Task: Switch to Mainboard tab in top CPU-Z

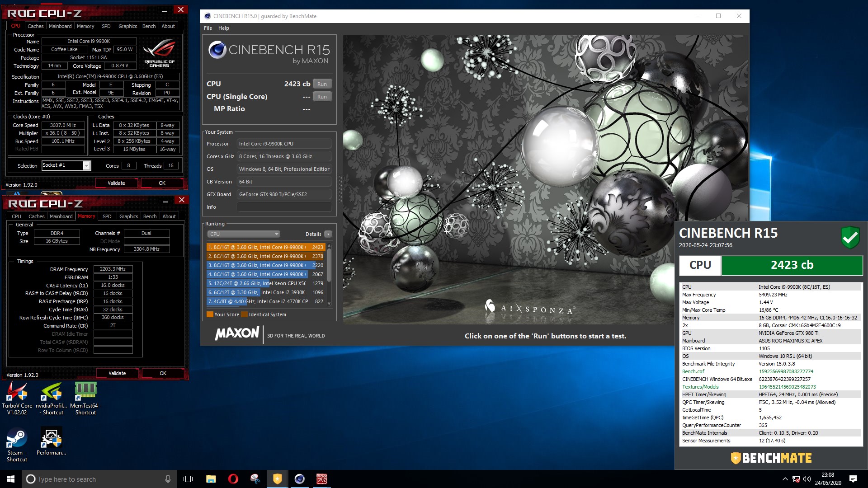Action: (60, 26)
